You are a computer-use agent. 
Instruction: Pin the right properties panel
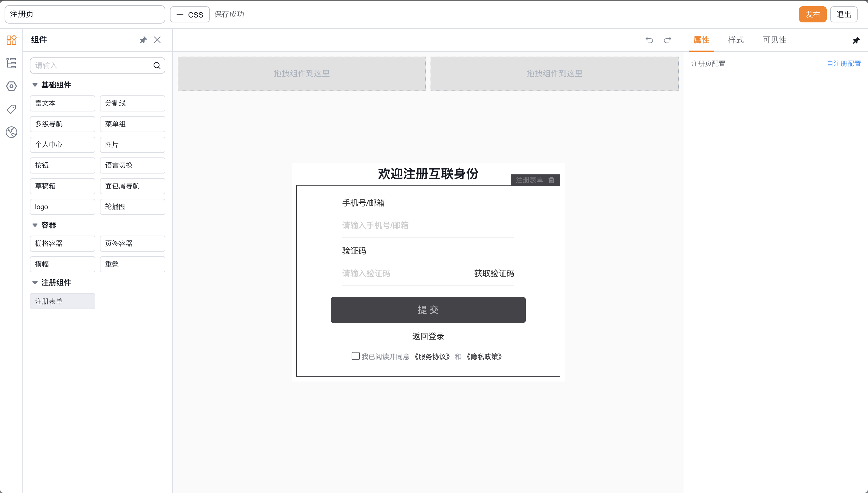(x=856, y=40)
